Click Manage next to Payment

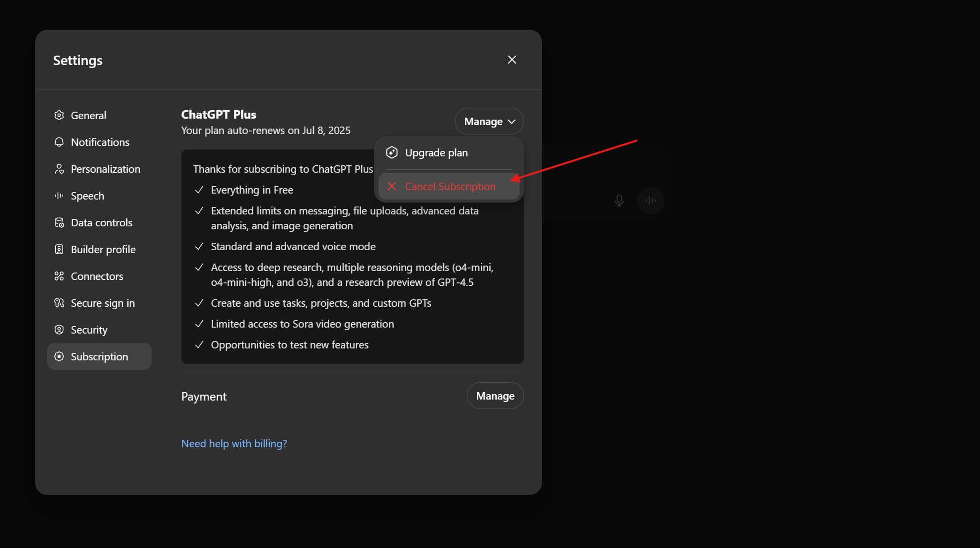(495, 396)
